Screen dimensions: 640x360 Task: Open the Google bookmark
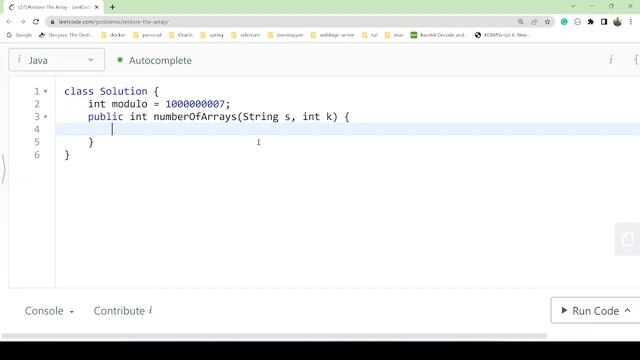click(x=19, y=35)
